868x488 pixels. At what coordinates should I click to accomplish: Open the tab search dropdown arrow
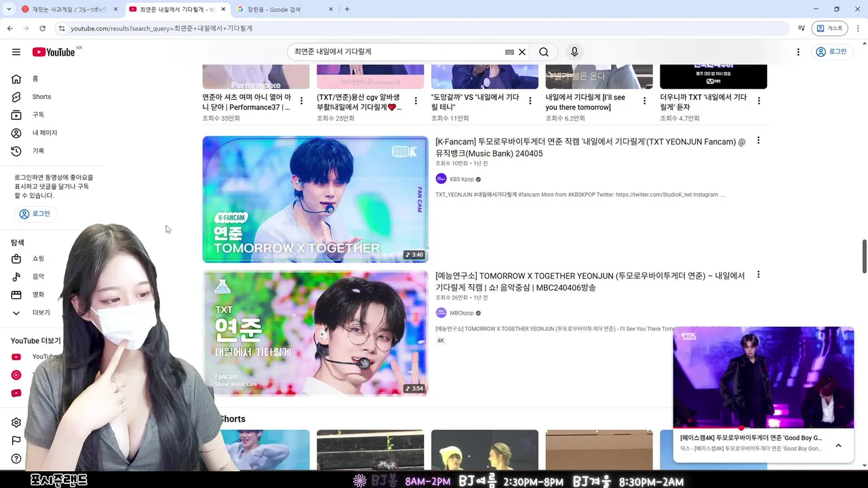coord(8,9)
